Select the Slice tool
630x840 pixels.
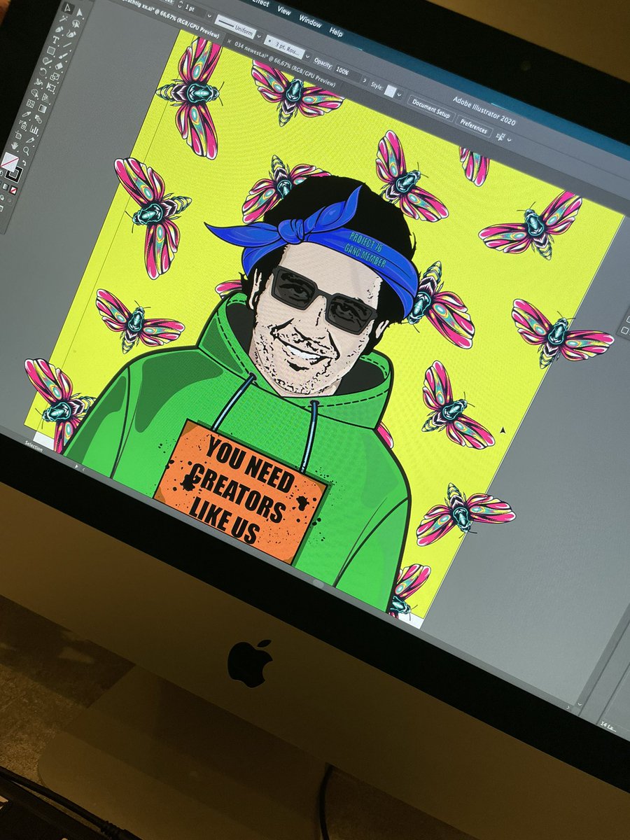coord(30,140)
